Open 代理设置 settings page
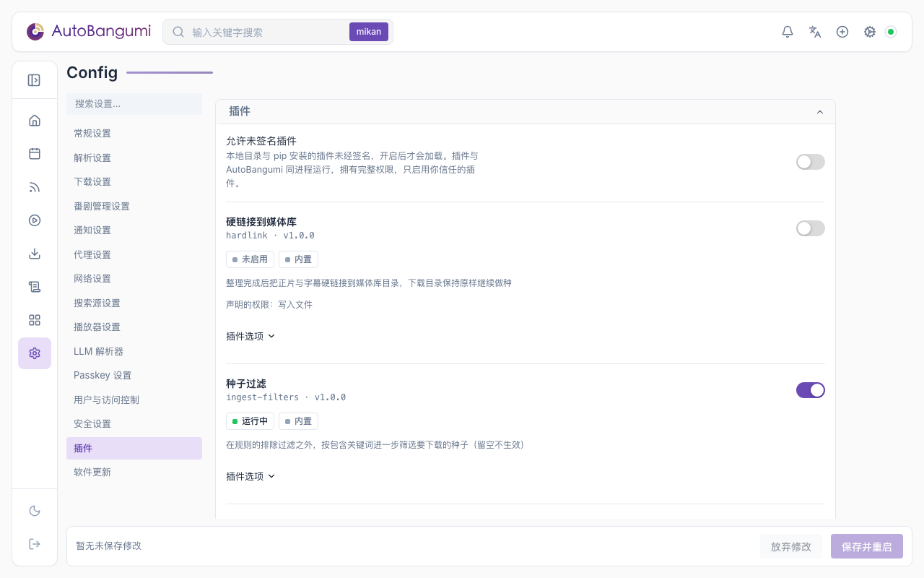Image resolution: width=924 pixels, height=578 pixels. click(134, 254)
